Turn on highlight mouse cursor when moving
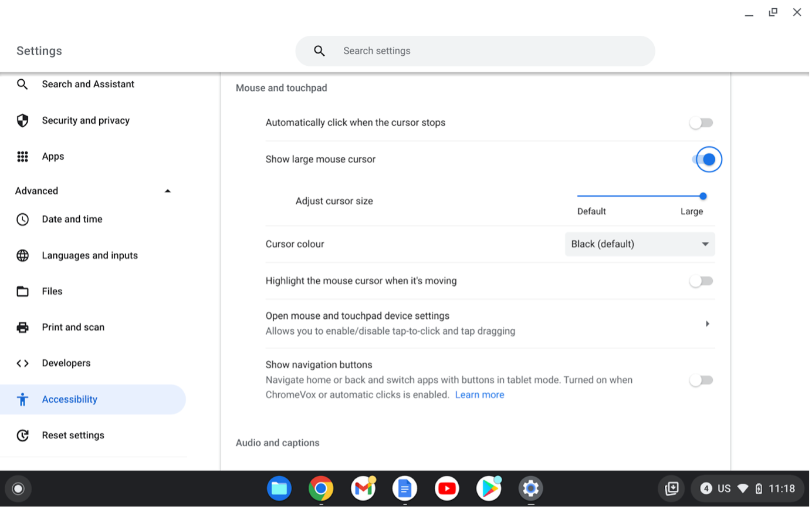Viewport: 812px width, 509px height. coord(701,281)
